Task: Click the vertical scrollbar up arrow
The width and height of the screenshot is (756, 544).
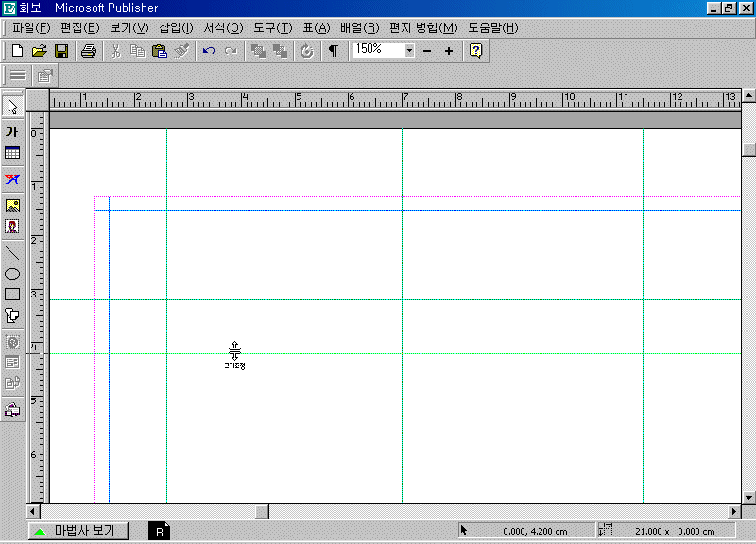Action: [748, 95]
